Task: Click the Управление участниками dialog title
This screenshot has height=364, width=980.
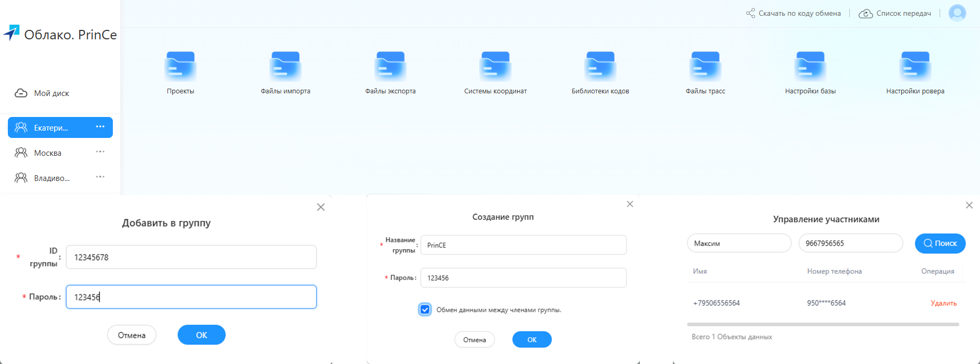Action: [x=826, y=219]
